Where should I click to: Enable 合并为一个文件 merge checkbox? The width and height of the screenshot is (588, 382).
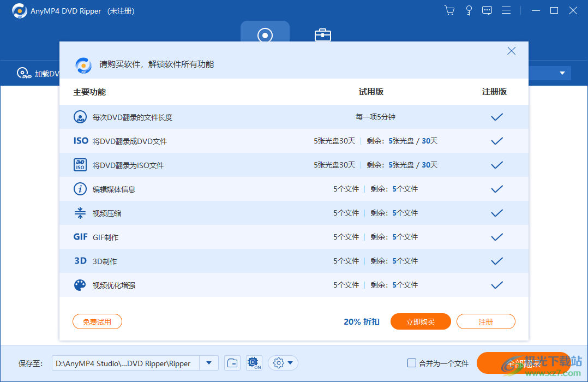click(x=412, y=363)
